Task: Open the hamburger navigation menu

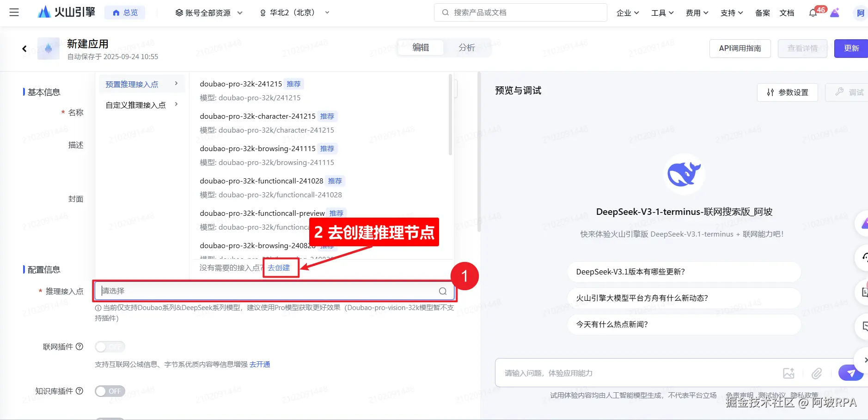Action: click(14, 12)
